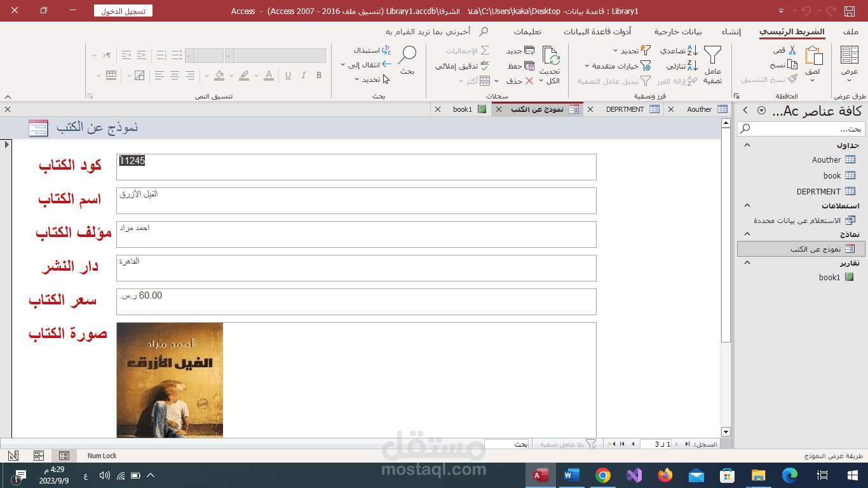Open the إنشاء ribbon tab

coord(731,32)
